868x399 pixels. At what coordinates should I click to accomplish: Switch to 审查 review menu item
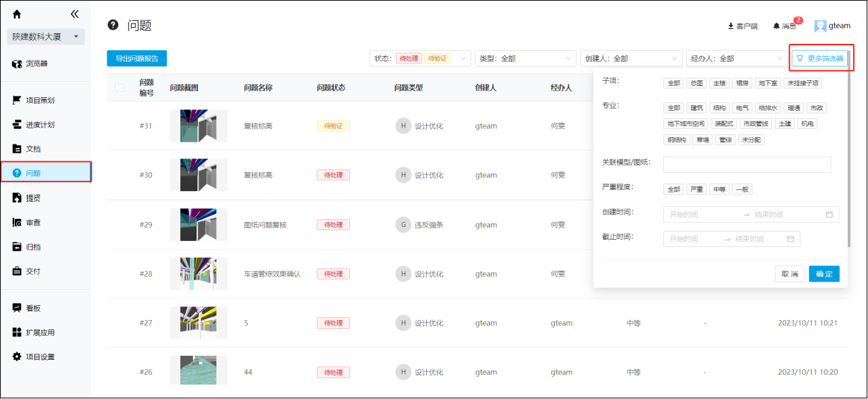33,223
